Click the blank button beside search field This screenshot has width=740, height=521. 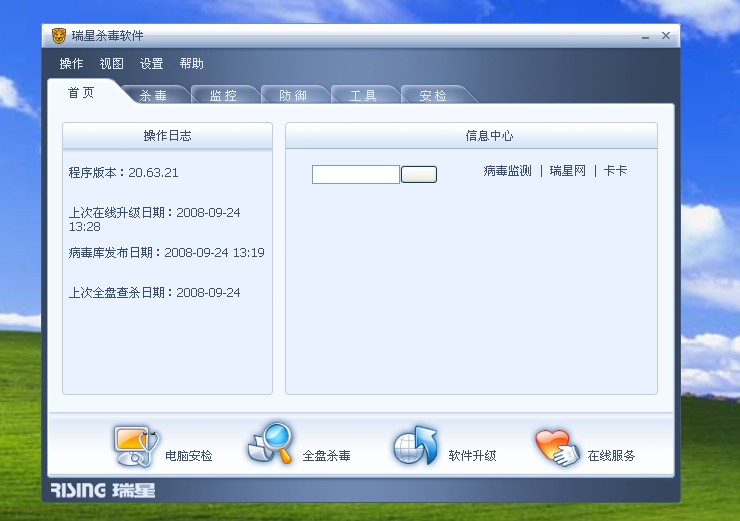point(419,174)
